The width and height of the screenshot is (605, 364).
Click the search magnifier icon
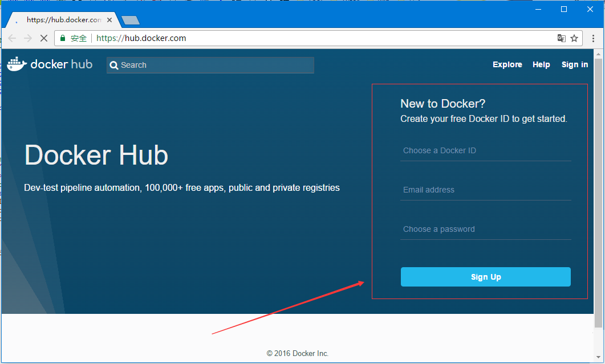click(x=114, y=65)
